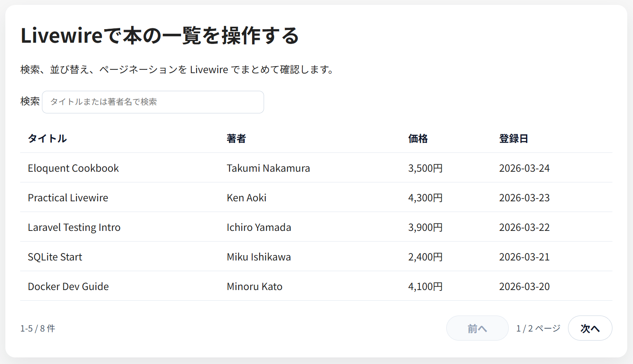Viewport: 633px width, 364px height.
Task: Click author Takumi Nakamura
Action: tap(268, 168)
